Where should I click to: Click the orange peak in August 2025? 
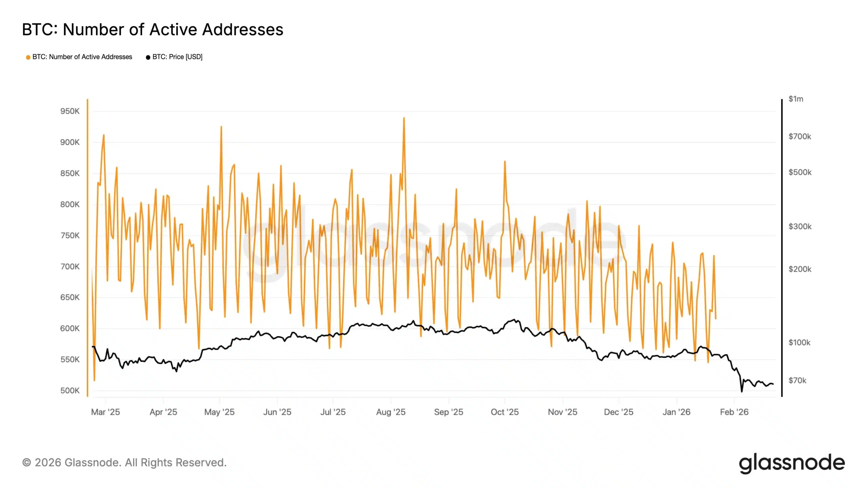pyautogui.click(x=404, y=118)
